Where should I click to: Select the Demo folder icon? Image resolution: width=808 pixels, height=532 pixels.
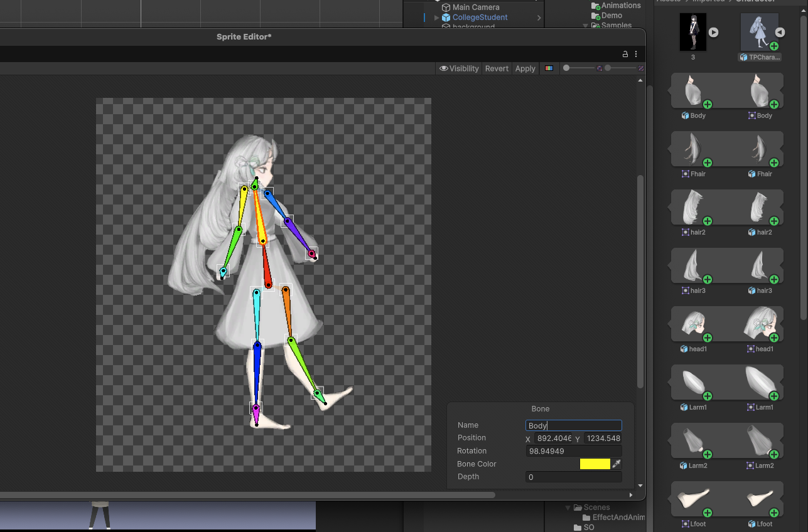pos(596,16)
